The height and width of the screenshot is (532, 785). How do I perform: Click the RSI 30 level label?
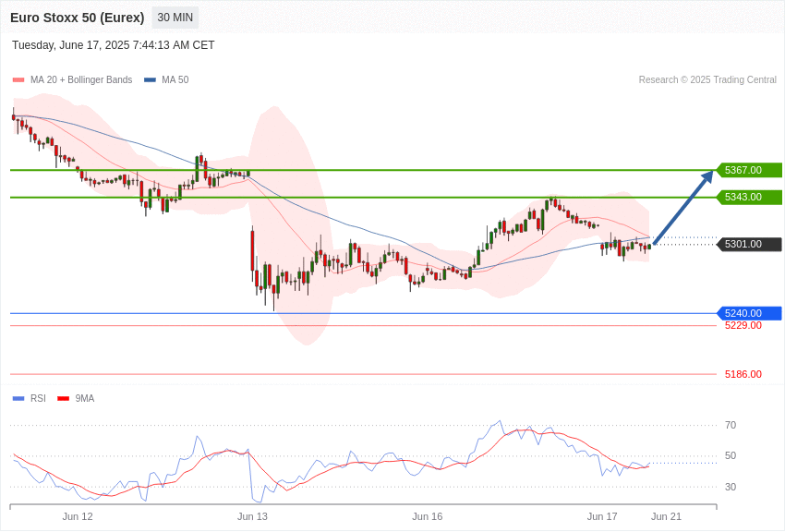[x=731, y=487]
